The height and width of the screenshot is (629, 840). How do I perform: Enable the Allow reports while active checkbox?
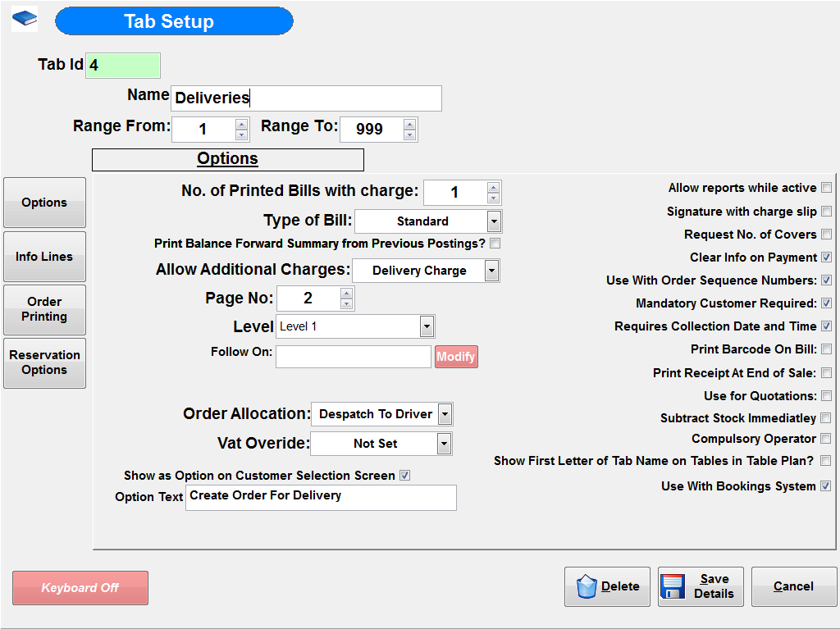coord(825,187)
